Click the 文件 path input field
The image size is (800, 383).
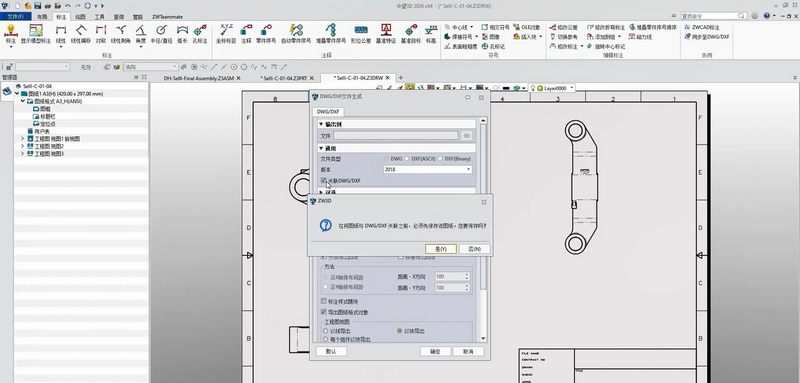tap(395, 136)
